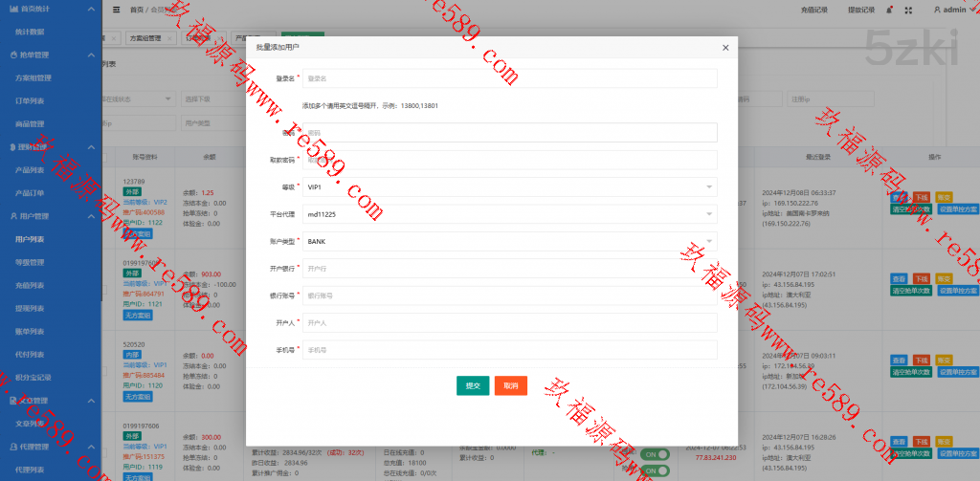
Task: Focus the 手机号 input field
Action: tap(509, 350)
